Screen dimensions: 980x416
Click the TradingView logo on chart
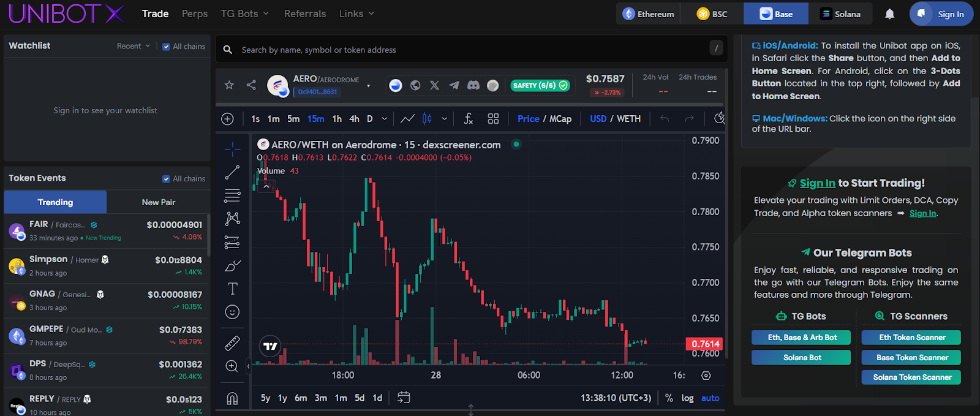click(270, 346)
